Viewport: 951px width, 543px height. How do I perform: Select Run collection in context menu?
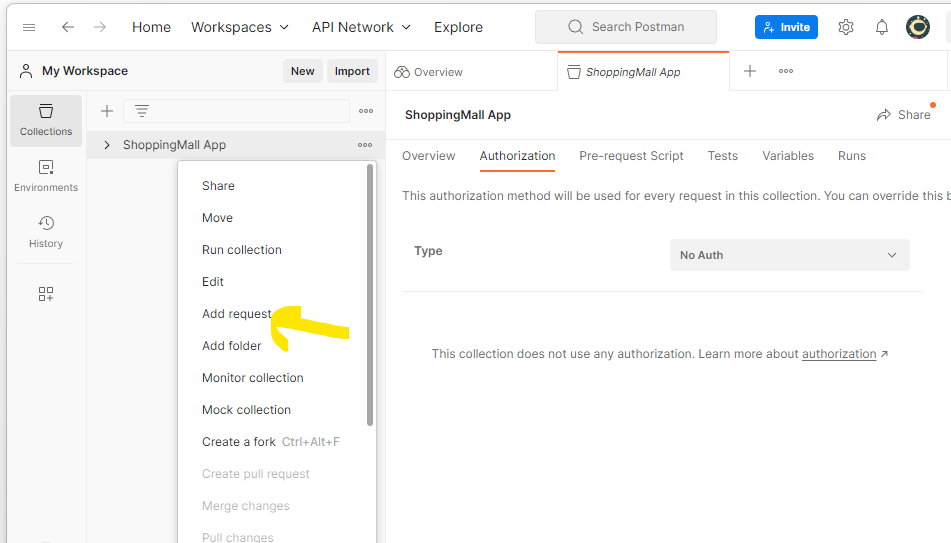pos(241,250)
